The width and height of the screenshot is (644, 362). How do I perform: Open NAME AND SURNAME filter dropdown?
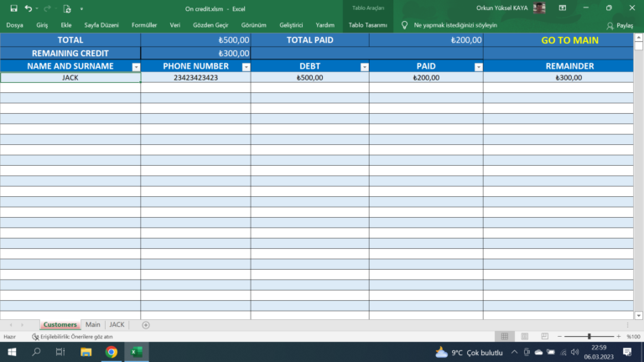click(x=136, y=67)
